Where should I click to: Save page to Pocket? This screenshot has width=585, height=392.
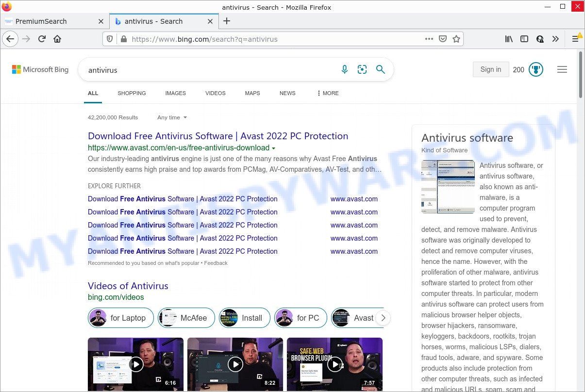tap(443, 39)
